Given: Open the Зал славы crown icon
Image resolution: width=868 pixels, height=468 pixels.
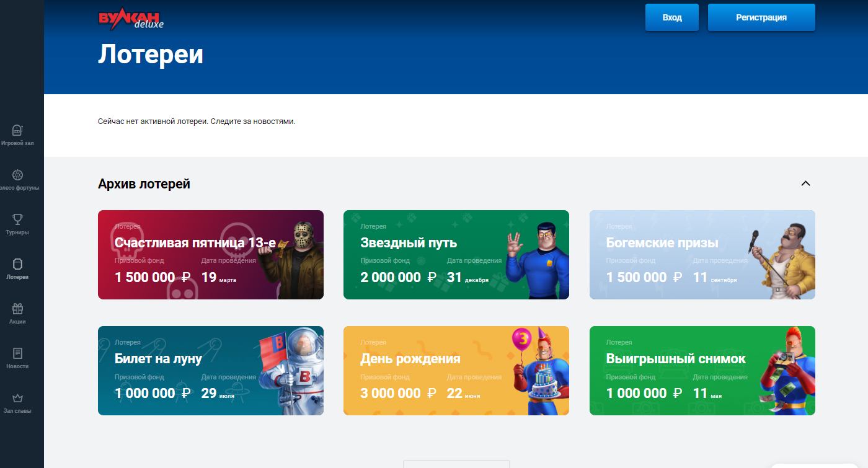Looking at the screenshot, I should pyautogui.click(x=17, y=398).
